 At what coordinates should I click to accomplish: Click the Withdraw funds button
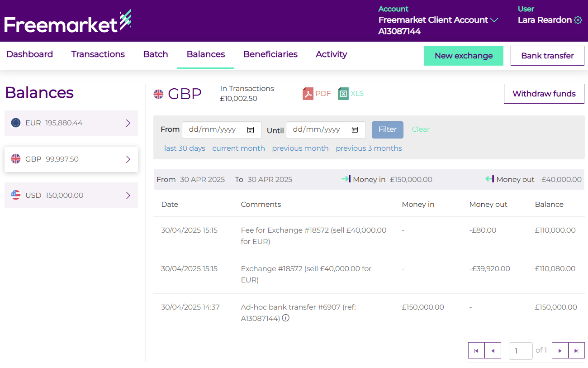click(544, 94)
